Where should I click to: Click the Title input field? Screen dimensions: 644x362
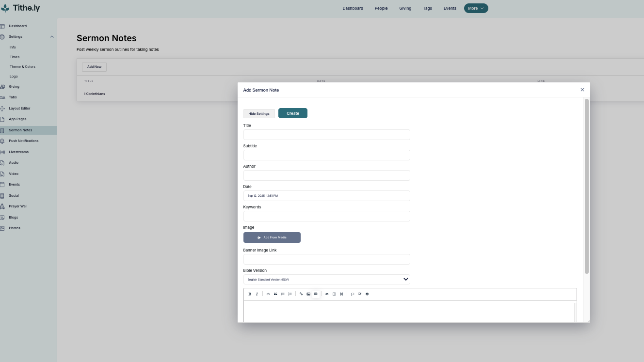(x=326, y=135)
